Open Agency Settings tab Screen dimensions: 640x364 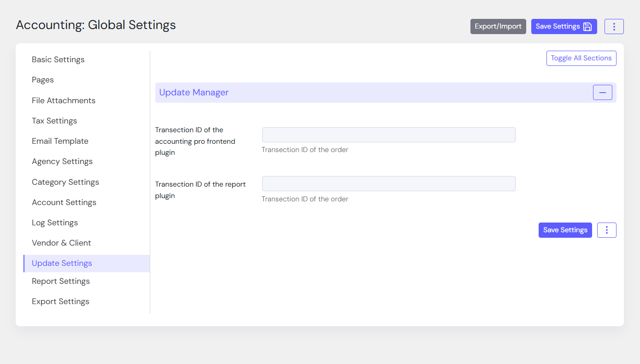(x=62, y=162)
